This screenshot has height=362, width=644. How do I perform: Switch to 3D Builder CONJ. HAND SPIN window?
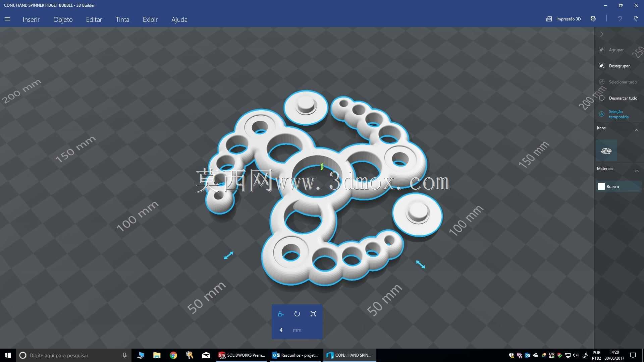(350, 355)
